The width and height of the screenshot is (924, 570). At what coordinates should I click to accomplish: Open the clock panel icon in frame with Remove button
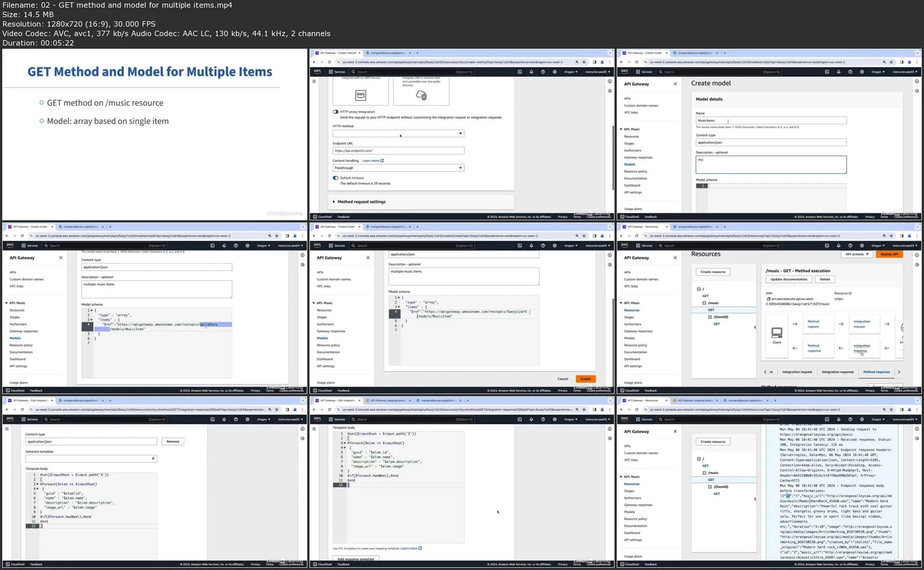tap(302, 438)
